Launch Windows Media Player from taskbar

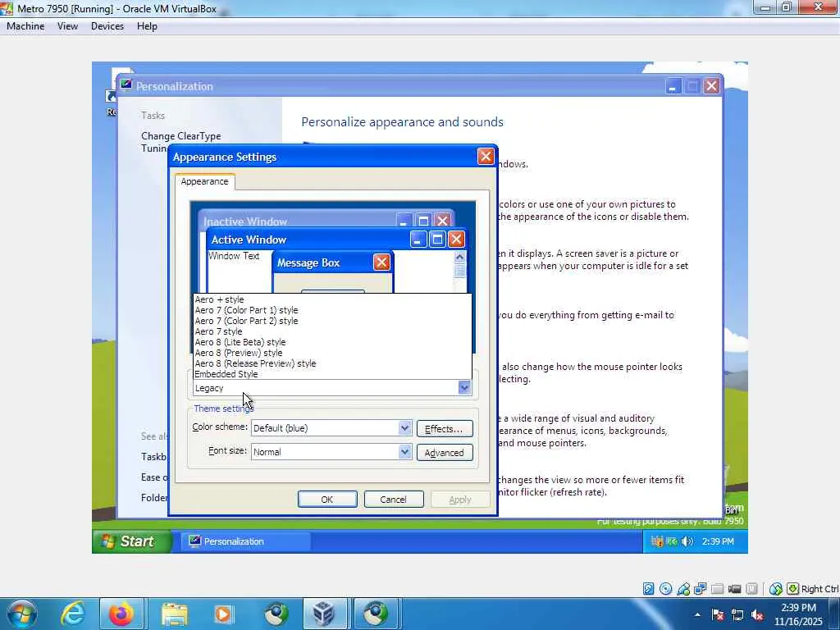coord(224,614)
